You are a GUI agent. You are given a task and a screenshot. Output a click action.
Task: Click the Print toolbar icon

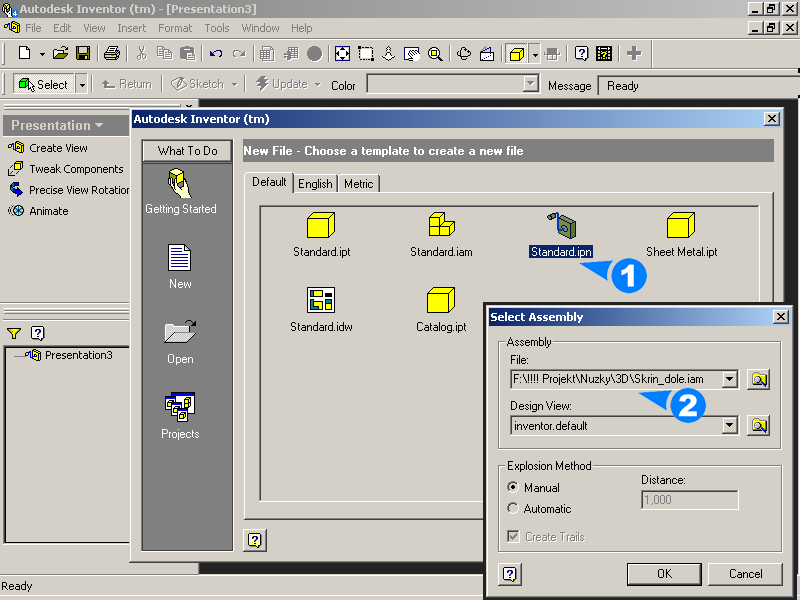112,53
